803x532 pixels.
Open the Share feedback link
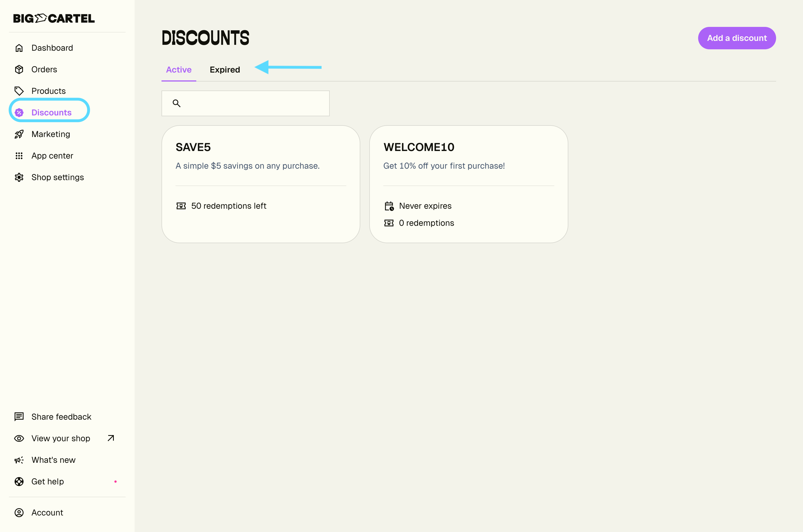click(x=61, y=417)
